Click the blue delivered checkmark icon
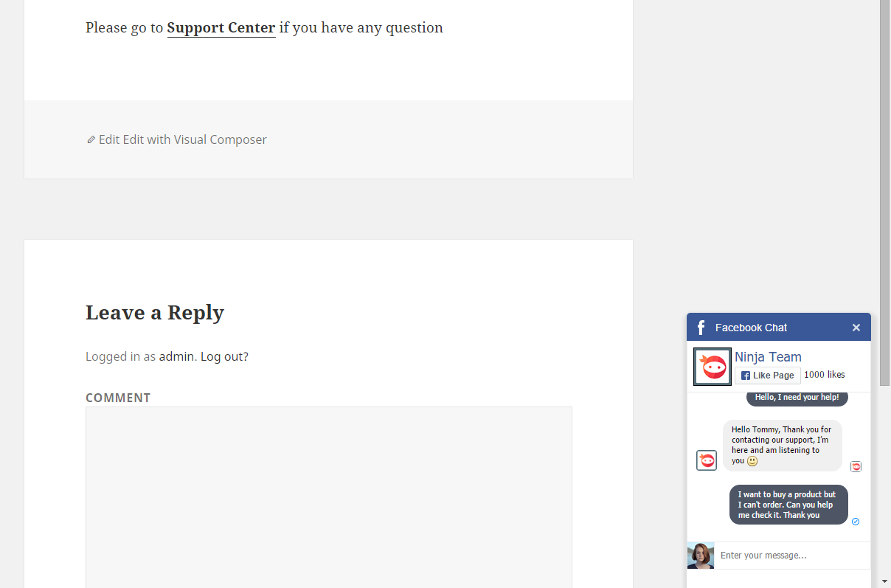Image resolution: width=891 pixels, height=588 pixels. (856, 522)
